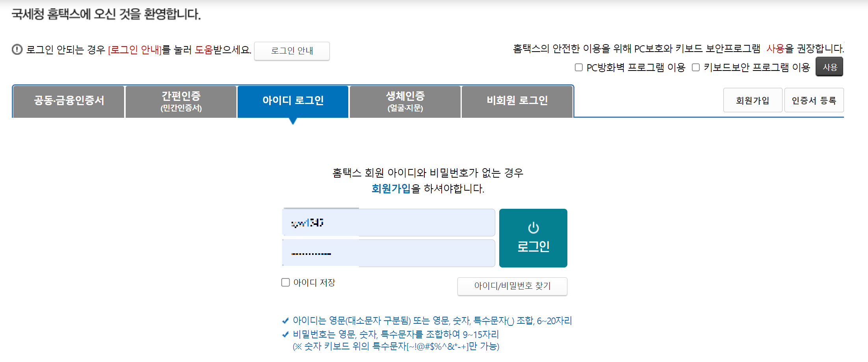Open the 회원가입 button at top right
Viewport: 868px width, 362px height.
[x=753, y=100]
